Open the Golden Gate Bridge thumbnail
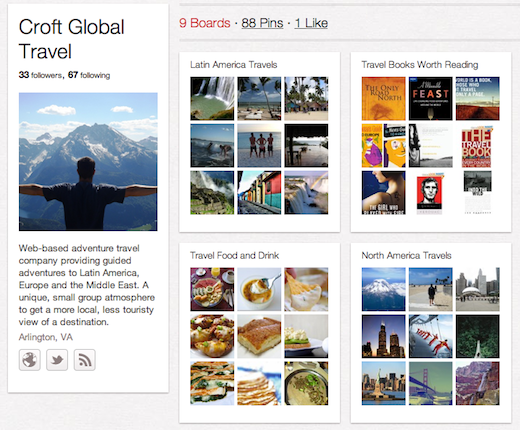Screen dimensions: 520x430 [x=431, y=383]
